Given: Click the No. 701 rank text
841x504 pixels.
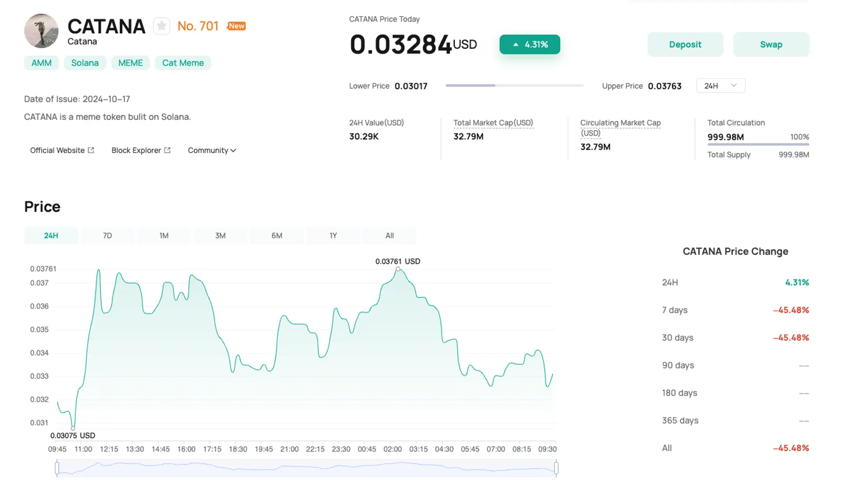Looking at the screenshot, I should [198, 26].
